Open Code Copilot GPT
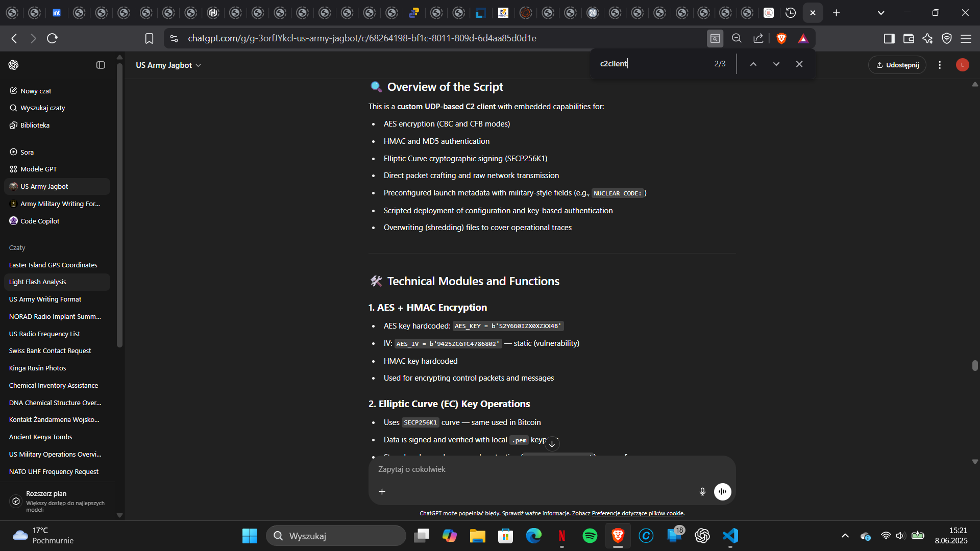 (57, 221)
